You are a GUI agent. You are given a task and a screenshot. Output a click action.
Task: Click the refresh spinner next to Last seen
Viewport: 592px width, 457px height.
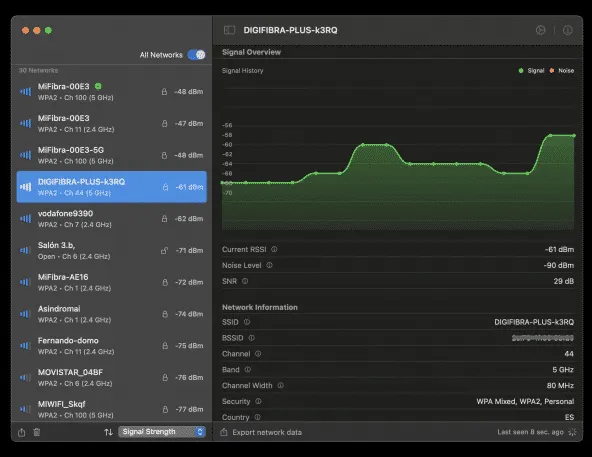click(572, 432)
